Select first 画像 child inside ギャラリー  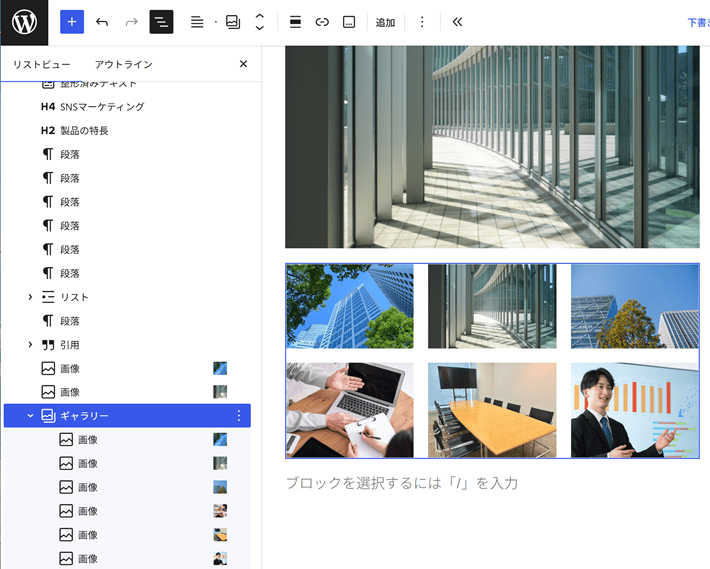pyautogui.click(x=127, y=440)
